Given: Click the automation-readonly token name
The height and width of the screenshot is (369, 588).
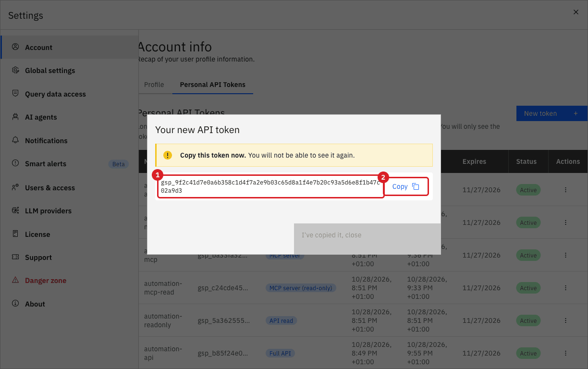Looking at the screenshot, I should (x=163, y=320).
